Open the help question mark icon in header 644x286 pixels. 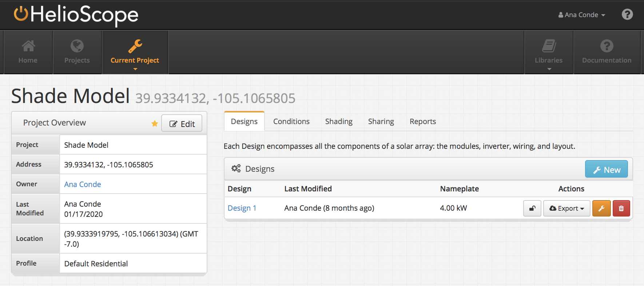click(x=627, y=15)
